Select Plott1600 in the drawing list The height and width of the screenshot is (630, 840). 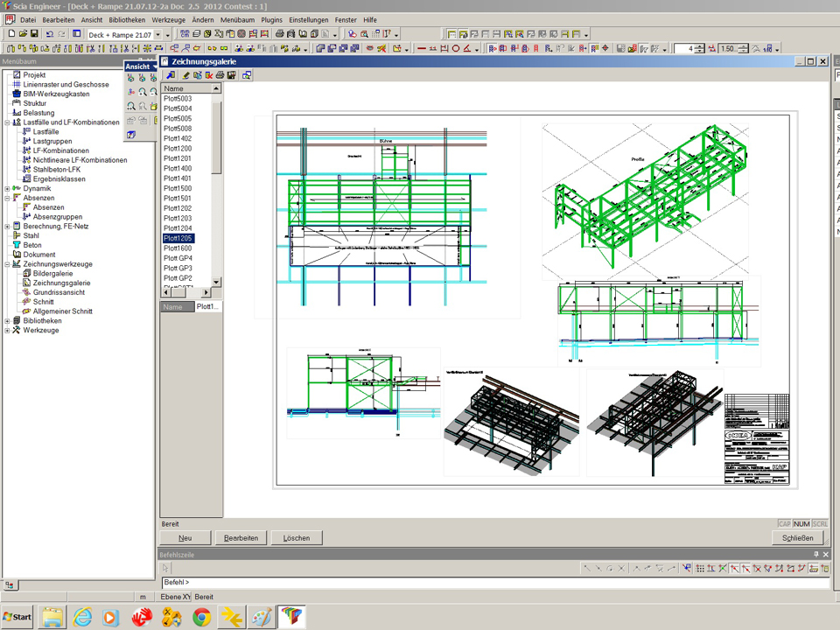pos(178,248)
